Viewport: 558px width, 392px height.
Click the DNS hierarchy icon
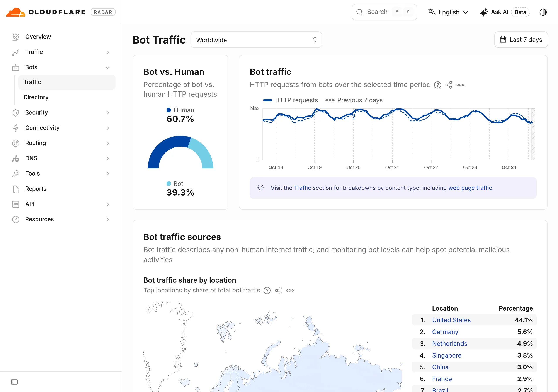point(15,158)
